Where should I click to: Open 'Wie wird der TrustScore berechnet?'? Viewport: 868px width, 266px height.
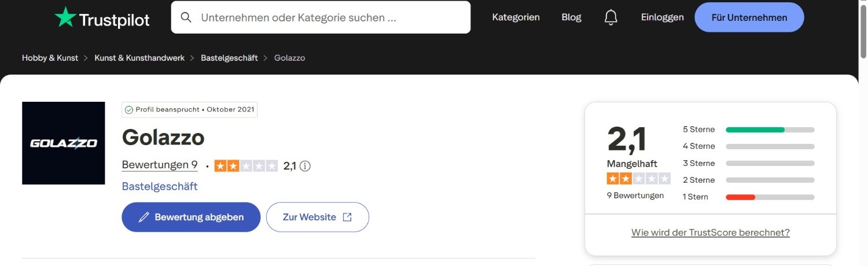coord(711,232)
